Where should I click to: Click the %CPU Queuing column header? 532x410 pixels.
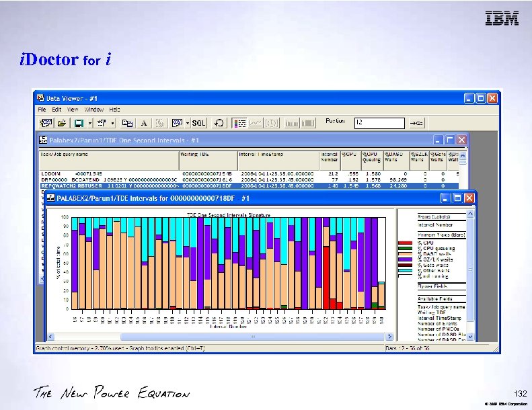[372, 161]
